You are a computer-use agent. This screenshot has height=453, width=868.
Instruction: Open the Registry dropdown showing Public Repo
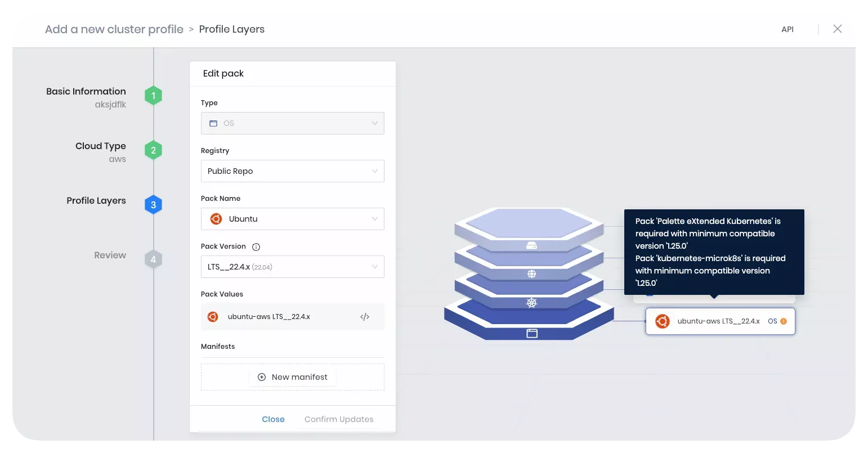[x=292, y=171]
